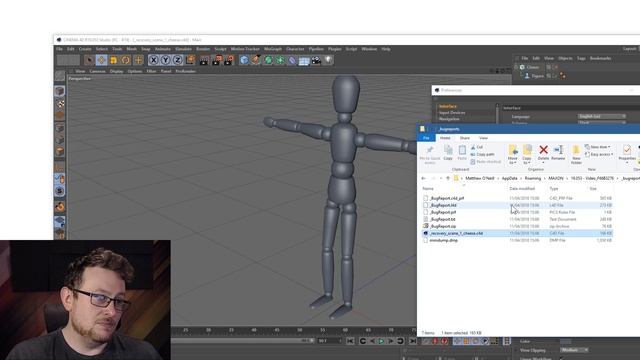Image resolution: width=640 pixels, height=360 pixels.
Task: Open the viewport Cameras menu
Action: tap(98, 71)
